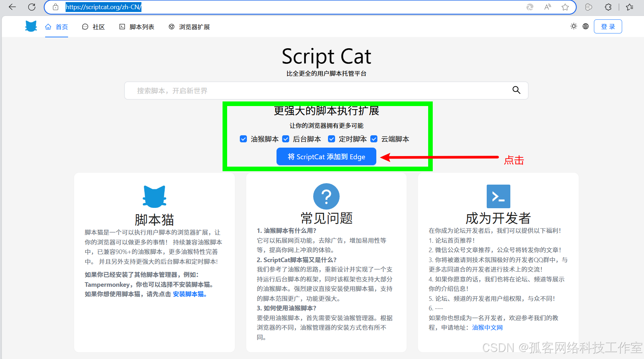Click the Edge sync icon in address bar
The width and height of the screenshot is (644, 359).
point(530,7)
